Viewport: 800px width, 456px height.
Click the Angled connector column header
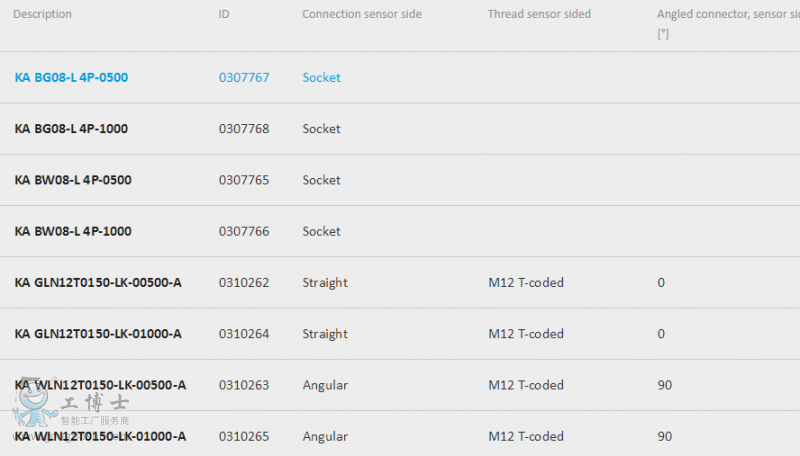[x=729, y=23]
